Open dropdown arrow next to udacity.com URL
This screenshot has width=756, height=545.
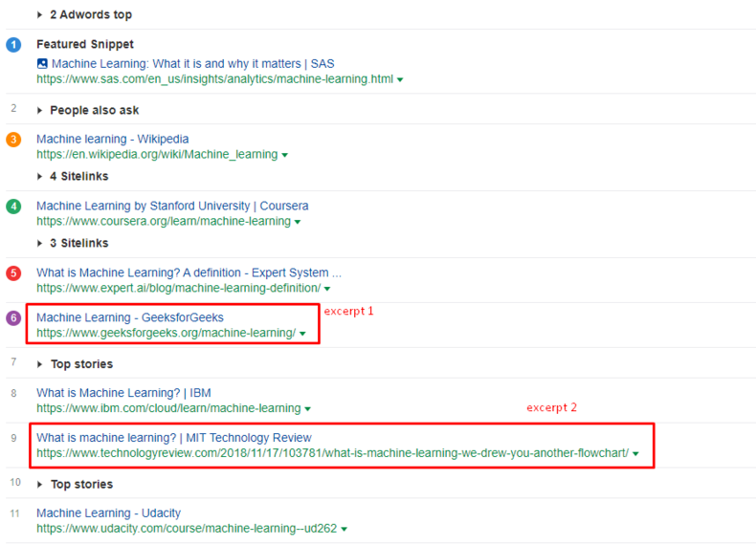pos(344,529)
